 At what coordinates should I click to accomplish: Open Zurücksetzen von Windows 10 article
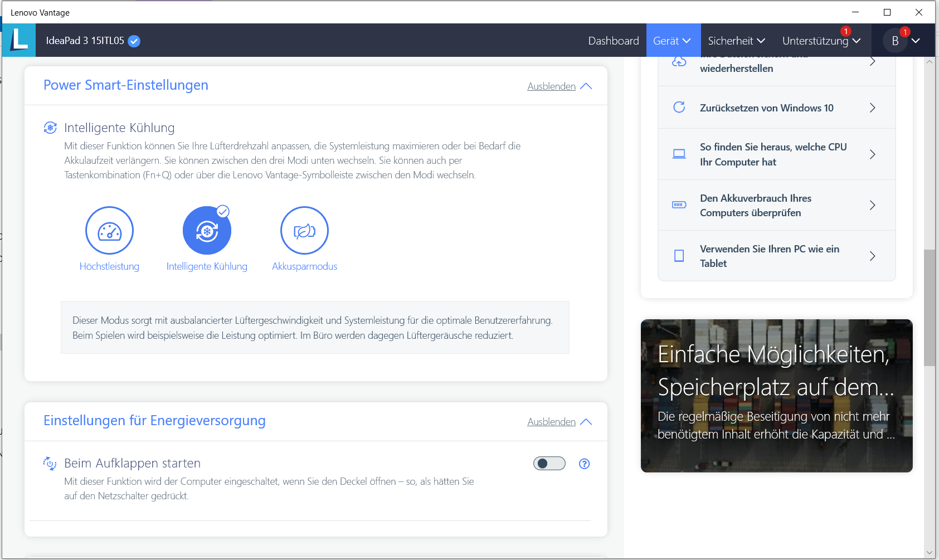(777, 108)
